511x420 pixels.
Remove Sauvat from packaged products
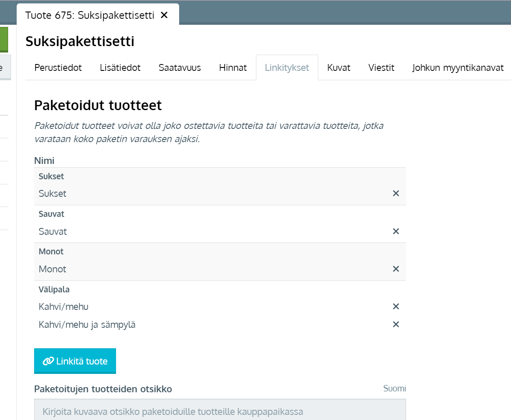pos(395,231)
